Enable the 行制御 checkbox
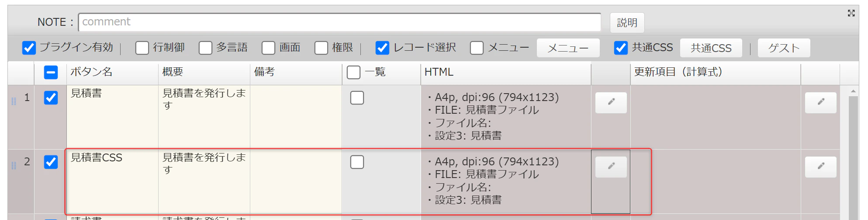 pos(142,48)
